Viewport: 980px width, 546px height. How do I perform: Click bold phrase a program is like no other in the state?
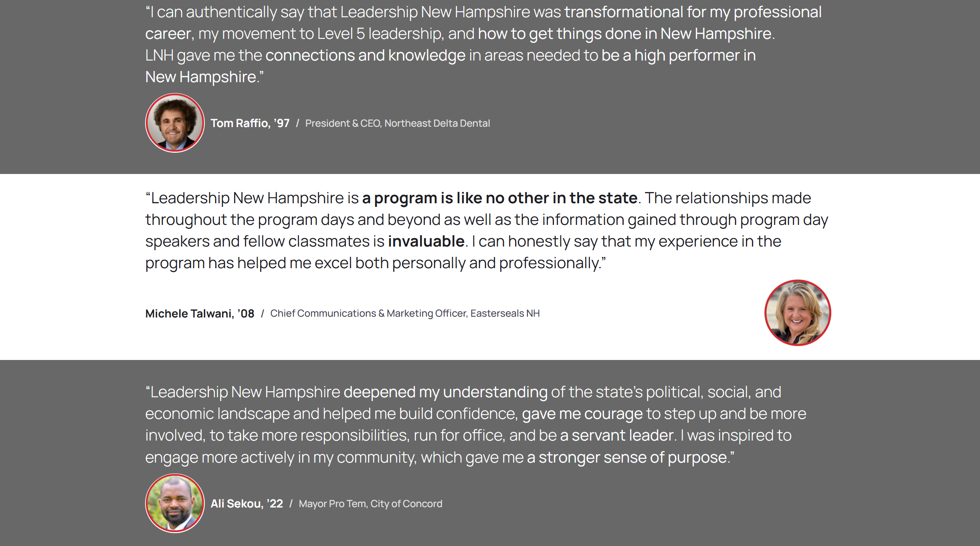pos(500,198)
